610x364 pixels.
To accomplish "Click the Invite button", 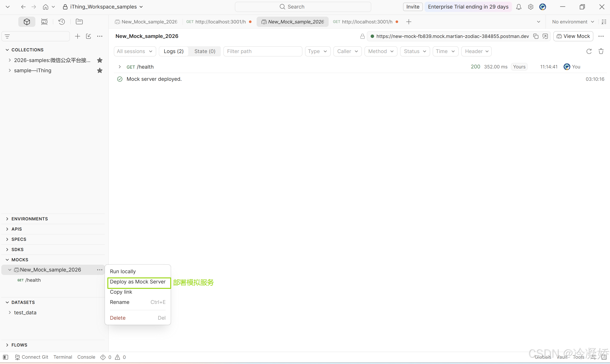I will point(413,7).
